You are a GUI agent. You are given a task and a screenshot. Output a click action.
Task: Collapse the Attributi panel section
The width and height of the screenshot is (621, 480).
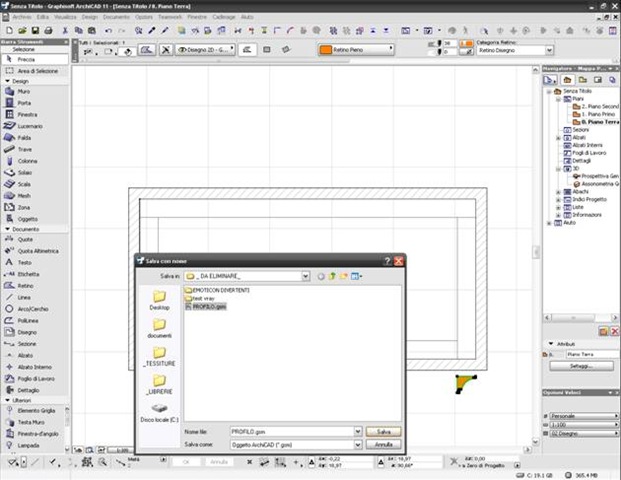549,344
